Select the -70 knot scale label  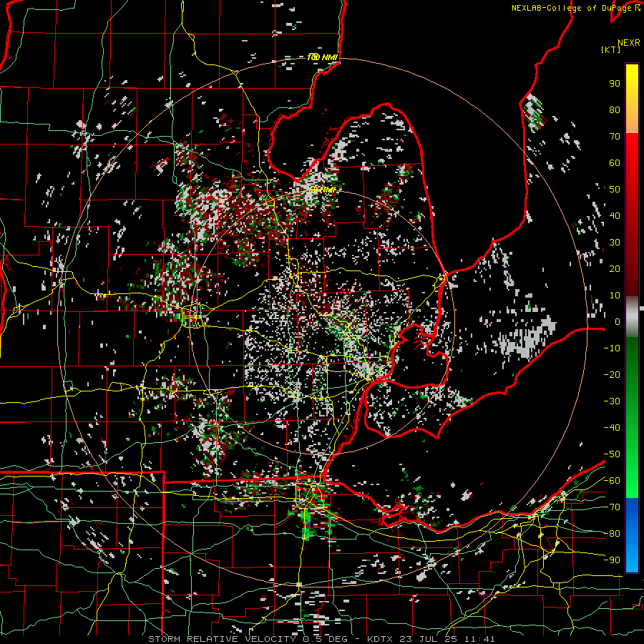[612, 507]
